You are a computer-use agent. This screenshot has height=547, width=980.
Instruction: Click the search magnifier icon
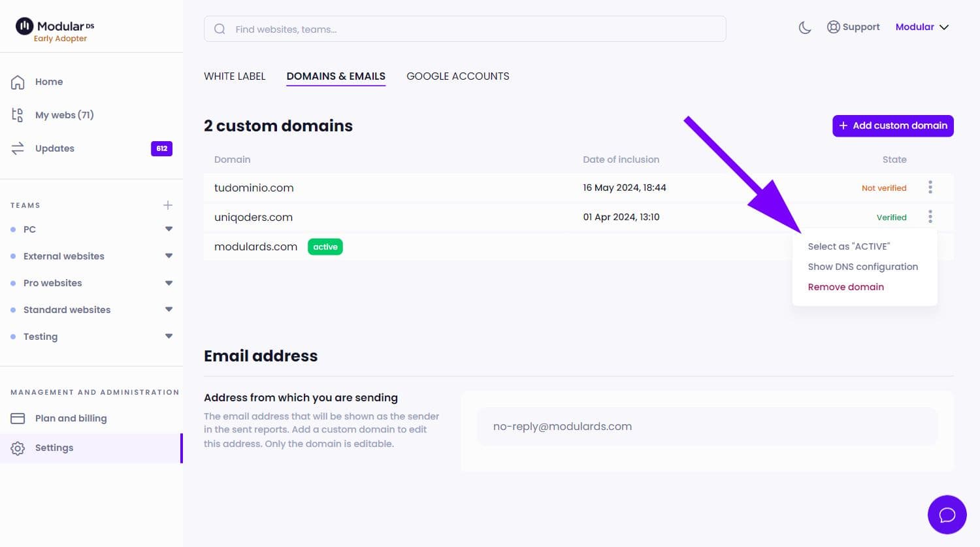(x=220, y=29)
